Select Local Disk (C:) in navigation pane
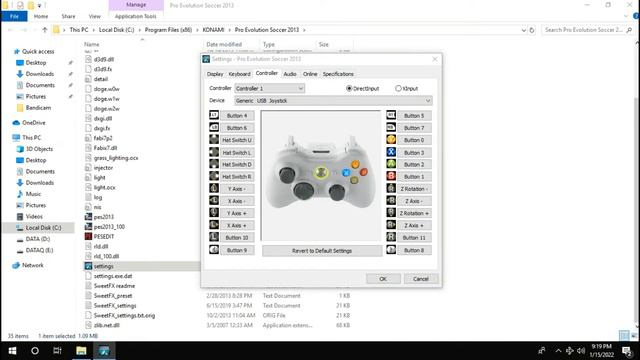 click(43, 227)
